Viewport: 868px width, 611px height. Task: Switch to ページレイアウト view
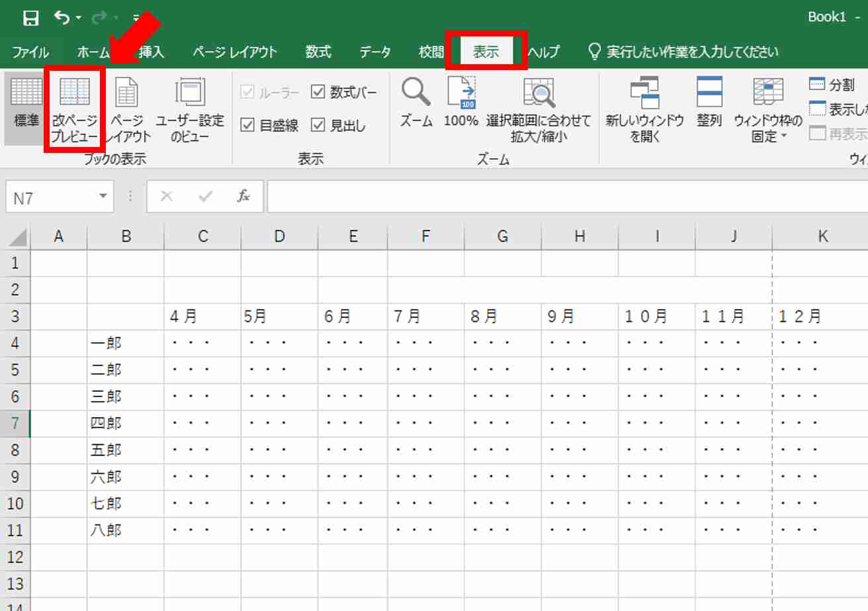click(128, 109)
